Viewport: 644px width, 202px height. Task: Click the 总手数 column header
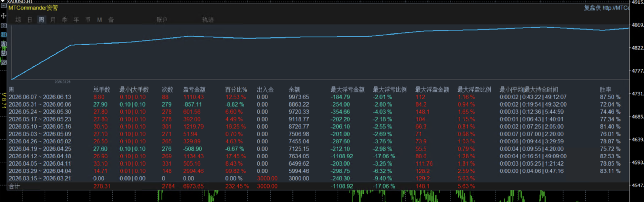[102, 90]
